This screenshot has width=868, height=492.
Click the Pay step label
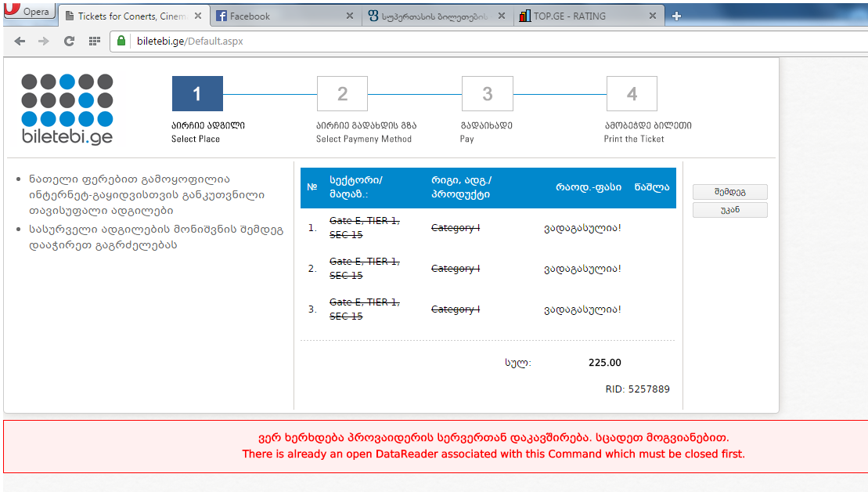[x=466, y=139]
